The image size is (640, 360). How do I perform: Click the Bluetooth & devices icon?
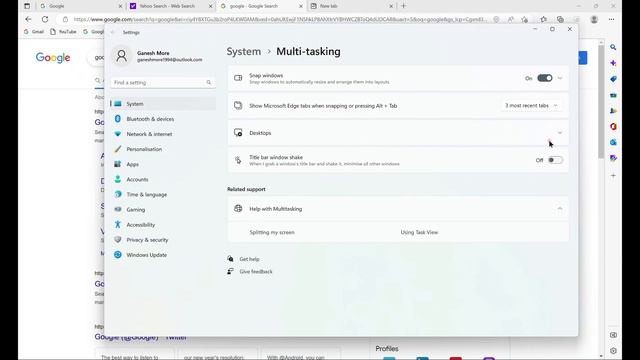(118, 119)
